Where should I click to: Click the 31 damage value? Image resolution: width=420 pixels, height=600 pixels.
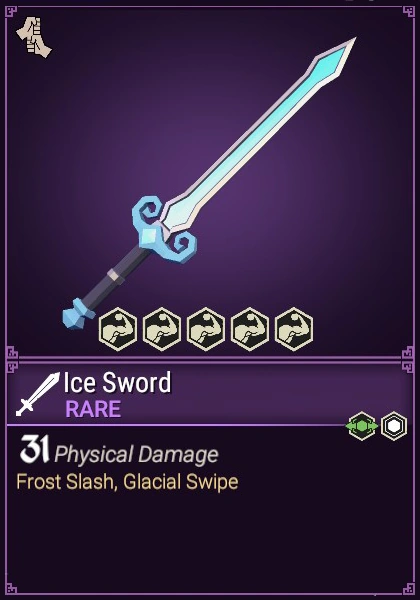coord(34,449)
